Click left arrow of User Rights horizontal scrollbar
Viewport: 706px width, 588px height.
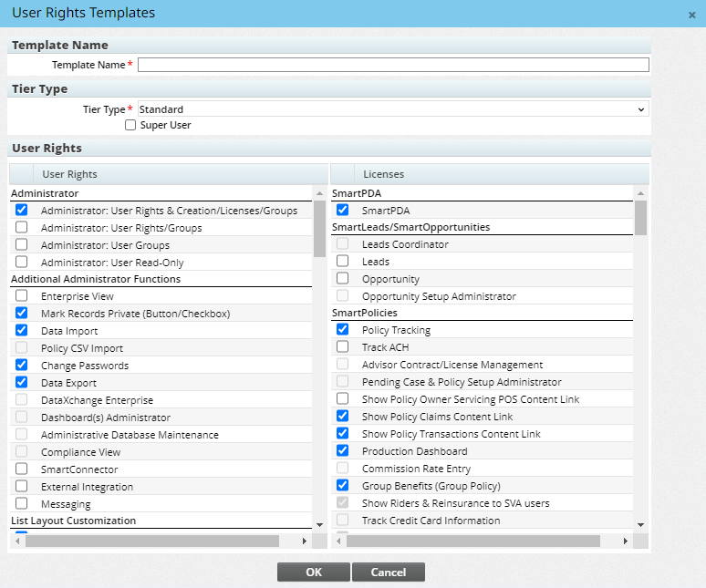tap(17, 541)
